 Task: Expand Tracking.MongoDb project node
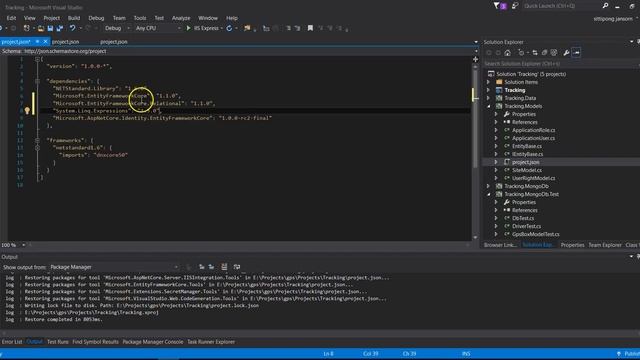[489, 186]
